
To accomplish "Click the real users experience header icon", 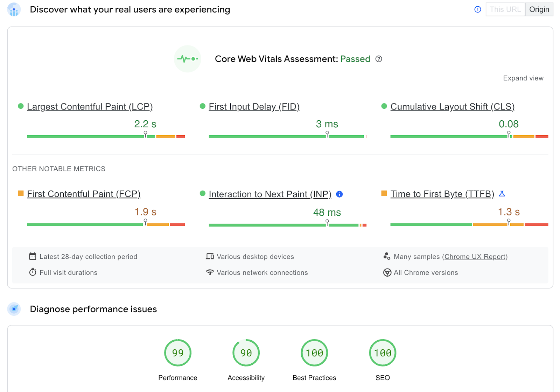I will point(14,9).
